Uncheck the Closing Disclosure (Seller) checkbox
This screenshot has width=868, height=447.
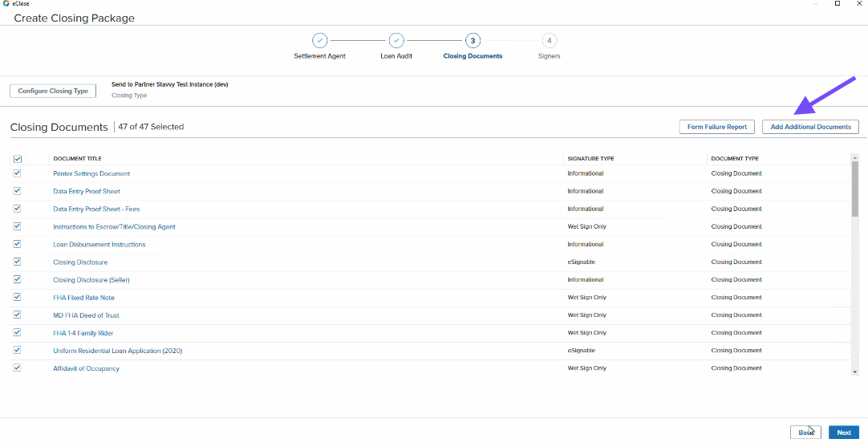click(17, 280)
